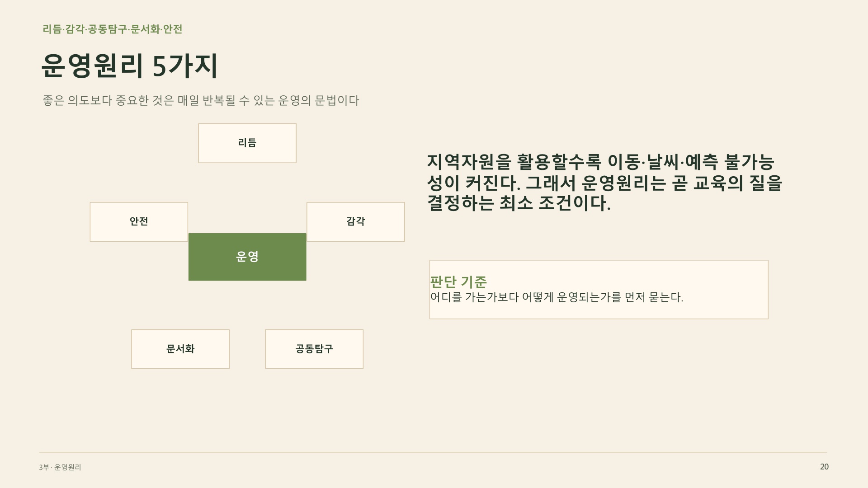The image size is (868, 488).
Task: Click the text 결정하는 최소 조건이다
Action: 519,203
